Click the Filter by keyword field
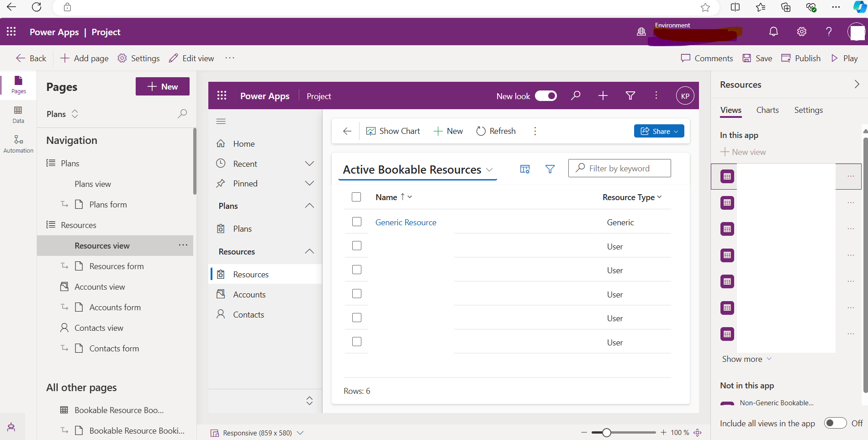Image resolution: width=868 pixels, height=440 pixels. (x=619, y=168)
